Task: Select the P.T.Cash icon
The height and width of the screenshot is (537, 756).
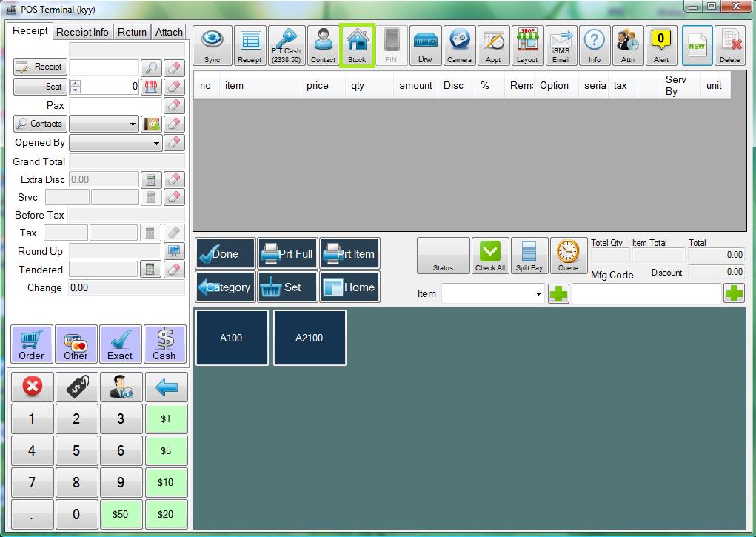Action: pos(287,44)
